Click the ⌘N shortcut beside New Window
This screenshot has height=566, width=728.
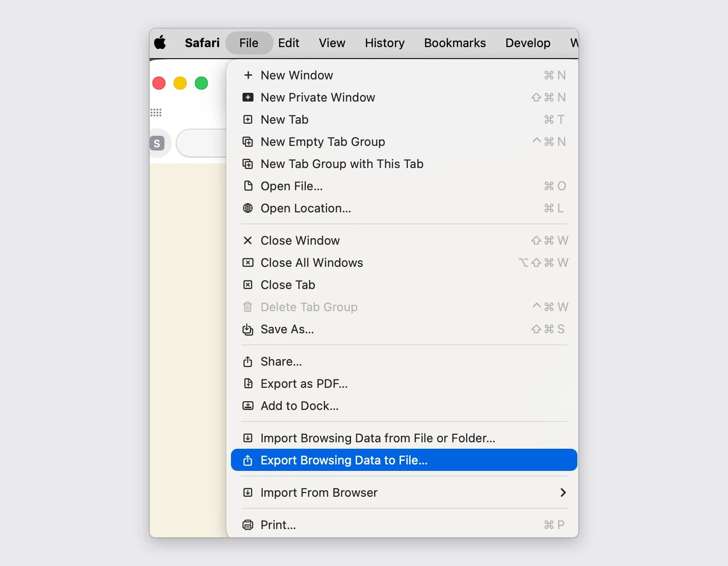pyautogui.click(x=555, y=75)
